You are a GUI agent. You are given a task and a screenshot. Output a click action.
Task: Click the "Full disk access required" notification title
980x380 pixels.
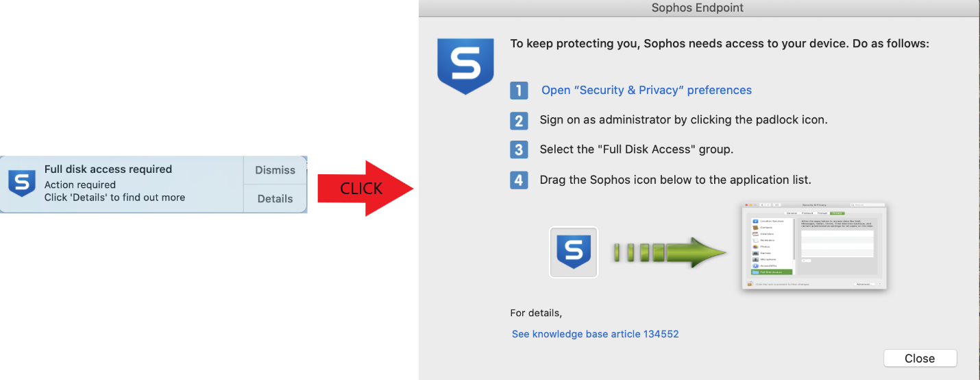tap(108, 169)
